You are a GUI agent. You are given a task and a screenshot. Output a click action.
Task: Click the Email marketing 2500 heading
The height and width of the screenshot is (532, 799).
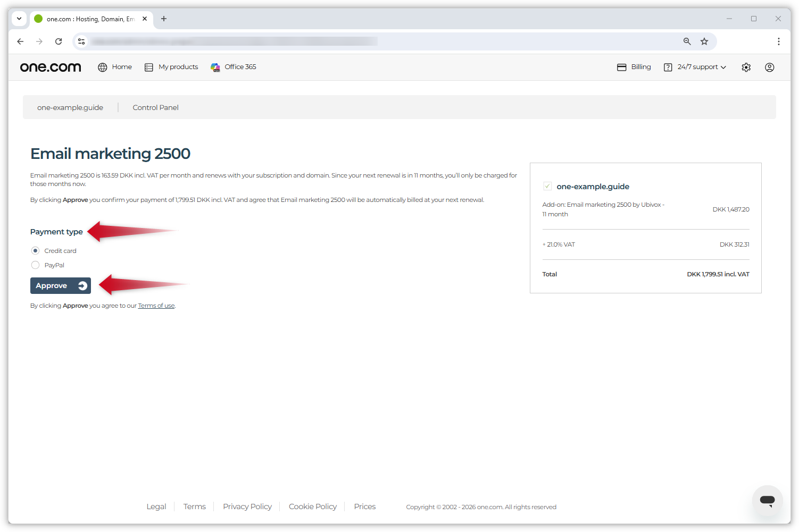coord(110,154)
